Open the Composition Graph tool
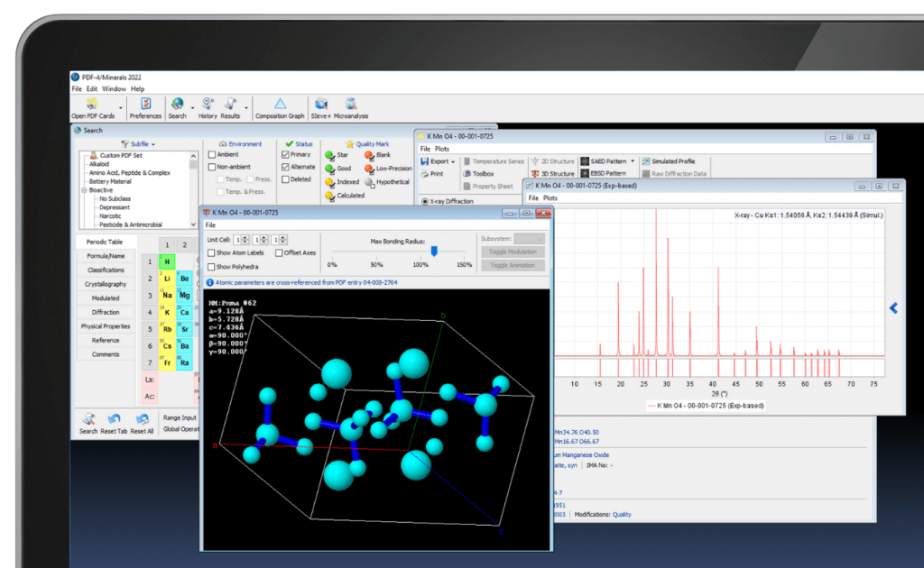 (280, 108)
